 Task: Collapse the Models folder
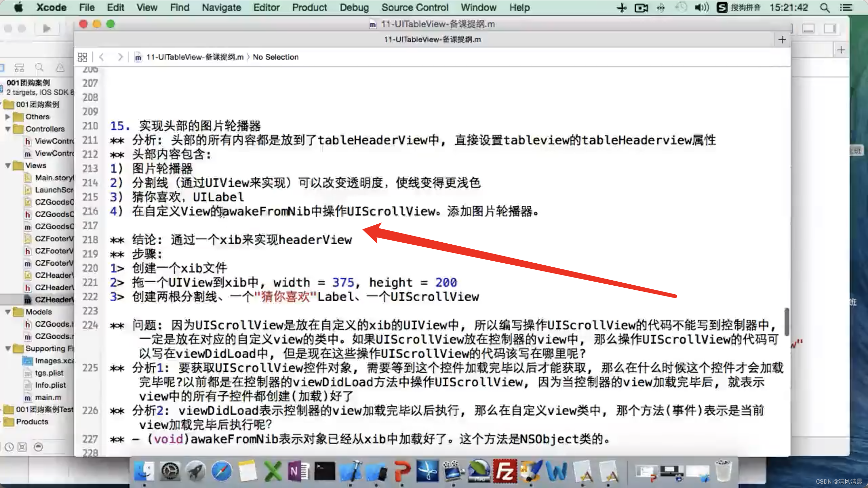click(8, 312)
